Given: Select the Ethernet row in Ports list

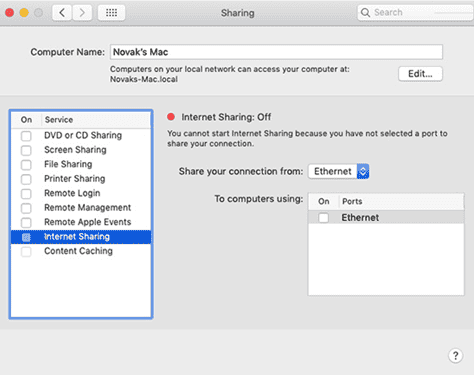Looking at the screenshot, I should click(x=386, y=217).
